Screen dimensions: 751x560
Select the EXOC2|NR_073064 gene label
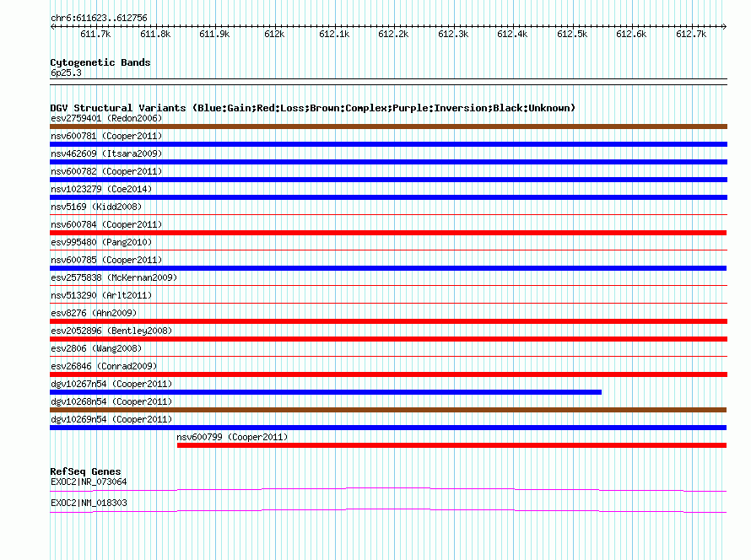[x=89, y=482]
